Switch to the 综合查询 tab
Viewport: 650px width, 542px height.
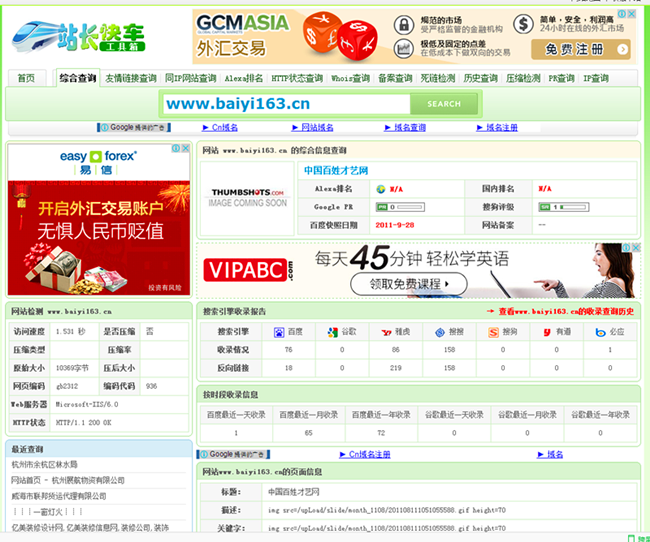77,78
